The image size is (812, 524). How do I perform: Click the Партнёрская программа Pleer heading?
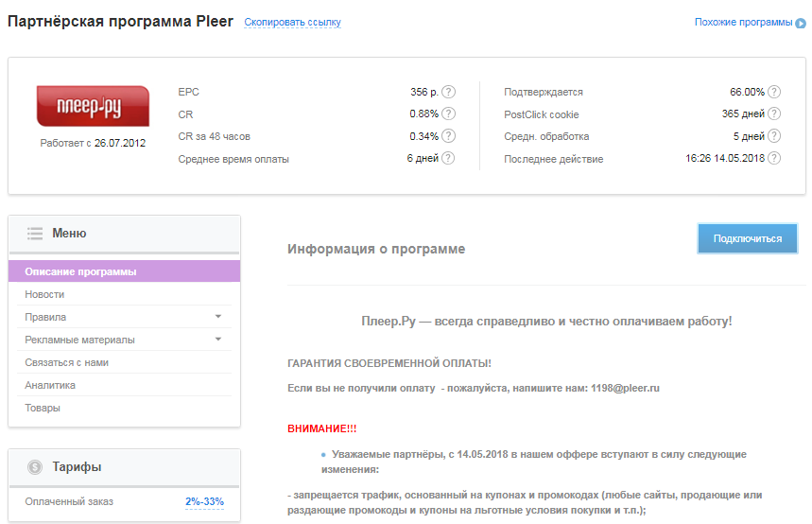point(121,22)
